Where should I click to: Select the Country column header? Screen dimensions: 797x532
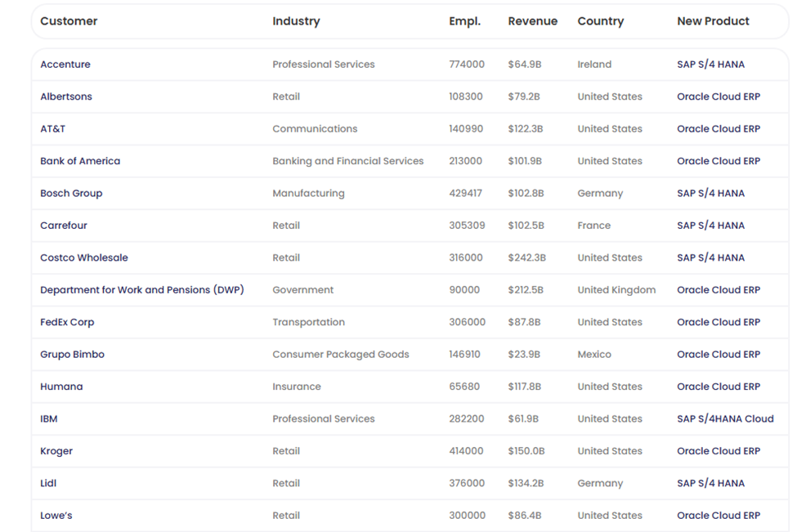coord(600,21)
